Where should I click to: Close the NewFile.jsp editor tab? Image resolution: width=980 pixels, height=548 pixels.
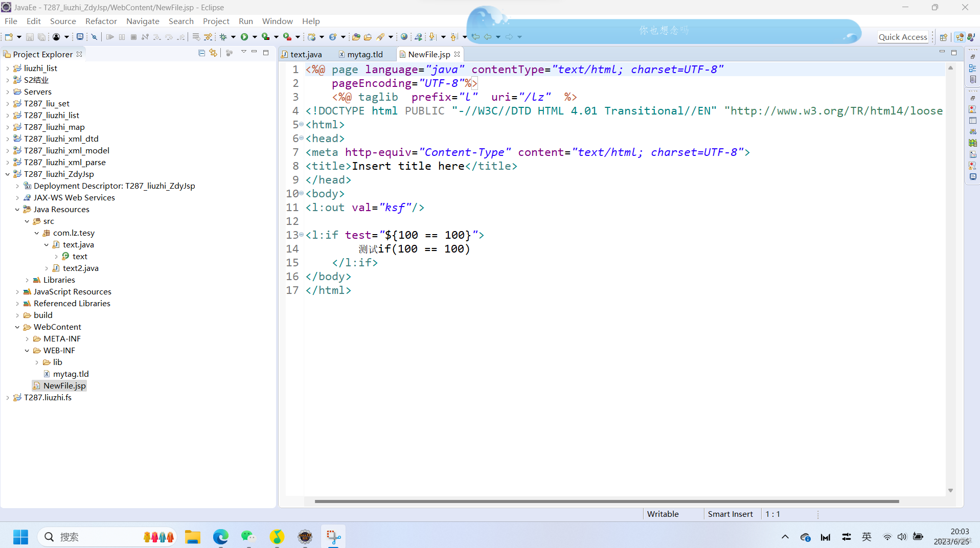457,54
